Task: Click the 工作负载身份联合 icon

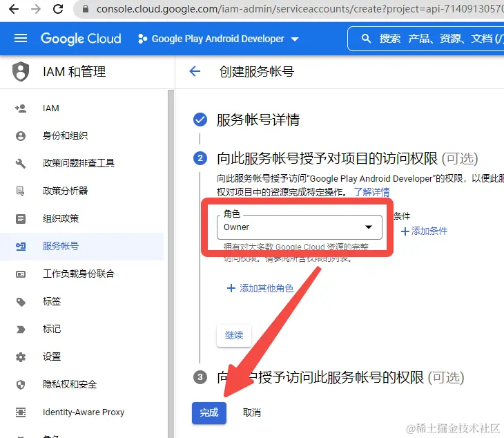Action: coord(21,274)
